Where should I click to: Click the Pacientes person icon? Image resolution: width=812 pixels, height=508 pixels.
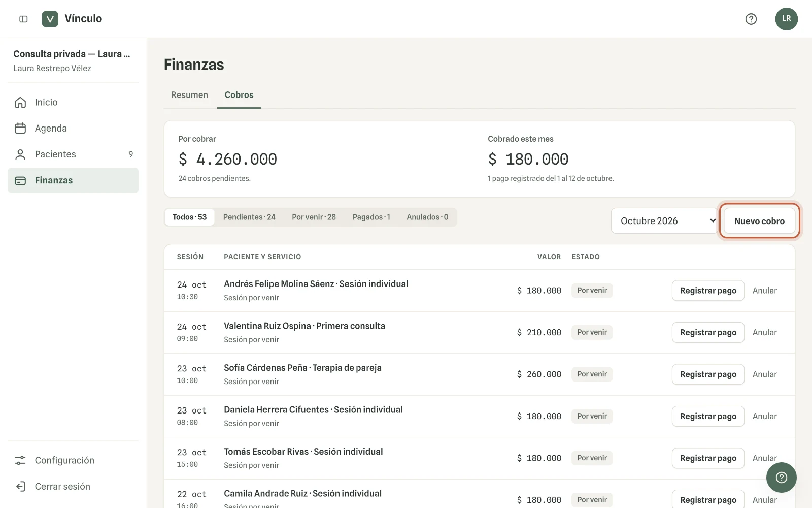tap(20, 154)
